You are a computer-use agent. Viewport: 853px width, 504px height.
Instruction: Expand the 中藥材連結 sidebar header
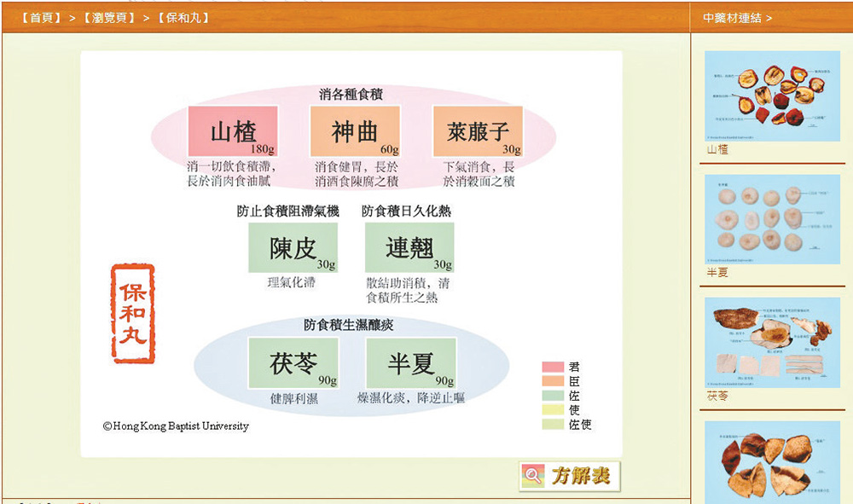click(737, 18)
